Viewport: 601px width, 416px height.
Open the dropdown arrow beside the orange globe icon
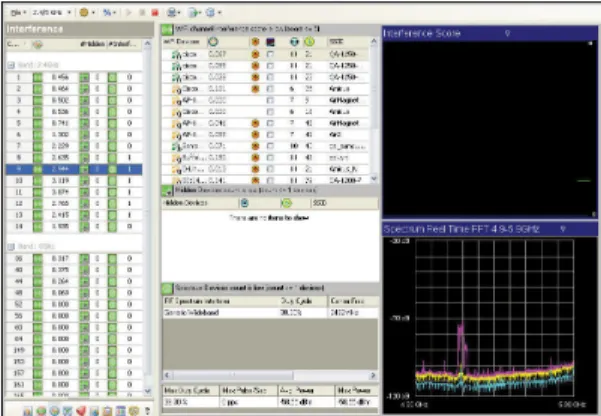pos(94,13)
